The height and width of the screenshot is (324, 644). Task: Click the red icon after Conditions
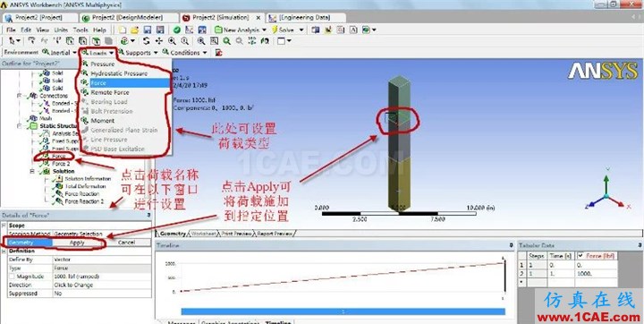219,53
